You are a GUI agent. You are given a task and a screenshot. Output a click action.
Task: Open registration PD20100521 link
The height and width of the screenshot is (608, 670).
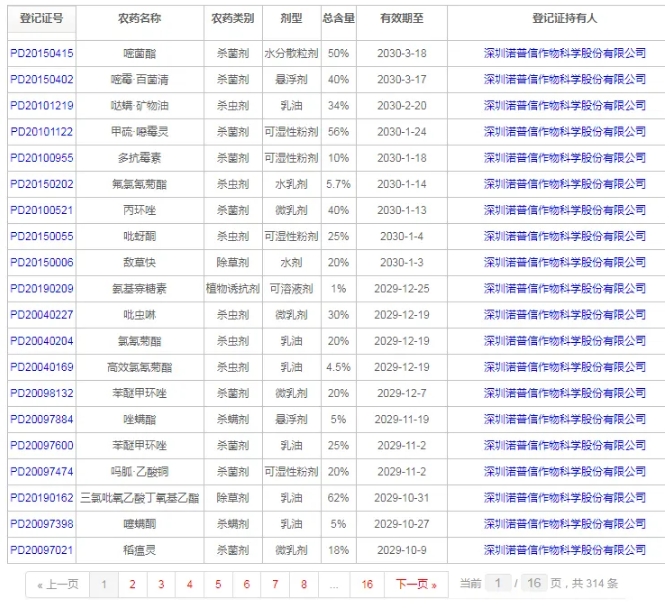[x=42, y=210]
